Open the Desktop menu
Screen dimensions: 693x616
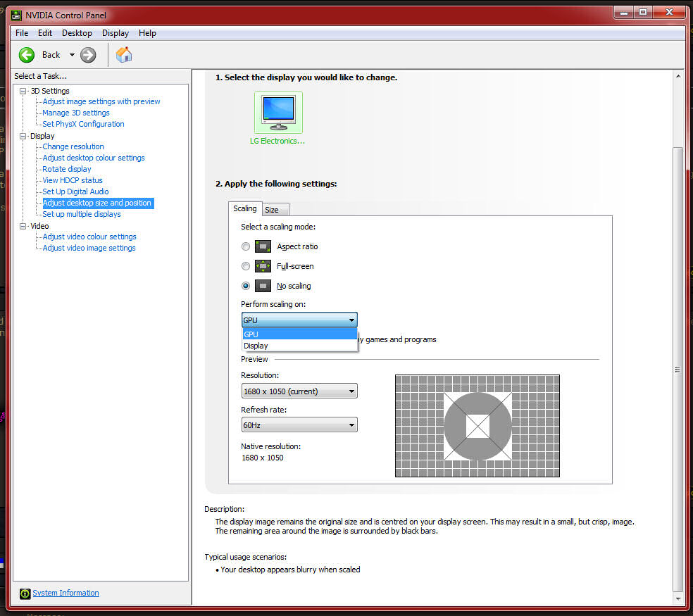click(x=77, y=33)
